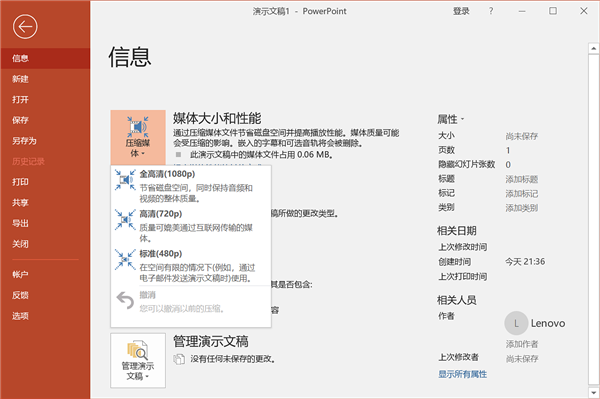The image size is (600, 399).
Task: Click the 今天 21:36 creation time value
Action: (525, 262)
